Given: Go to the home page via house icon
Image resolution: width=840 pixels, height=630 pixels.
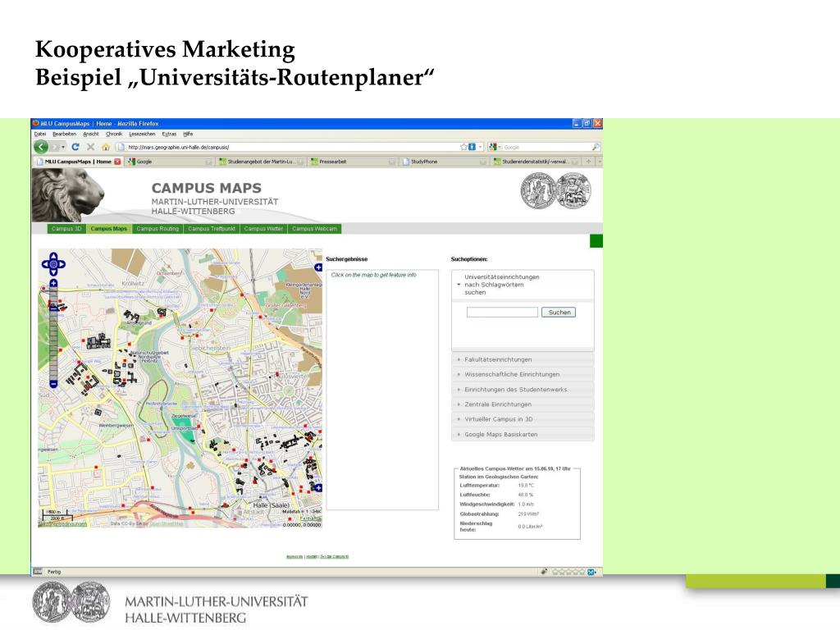Looking at the screenshot, I should (106, 147).
